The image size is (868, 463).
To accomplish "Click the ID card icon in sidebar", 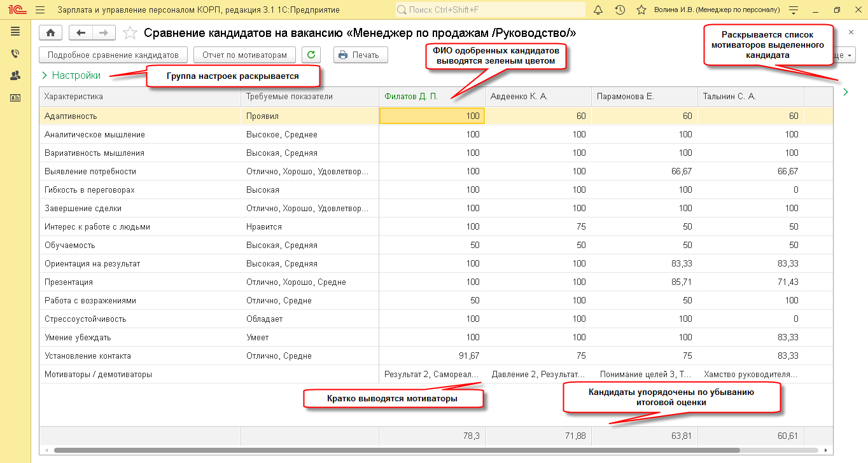I will coord(15,98).
